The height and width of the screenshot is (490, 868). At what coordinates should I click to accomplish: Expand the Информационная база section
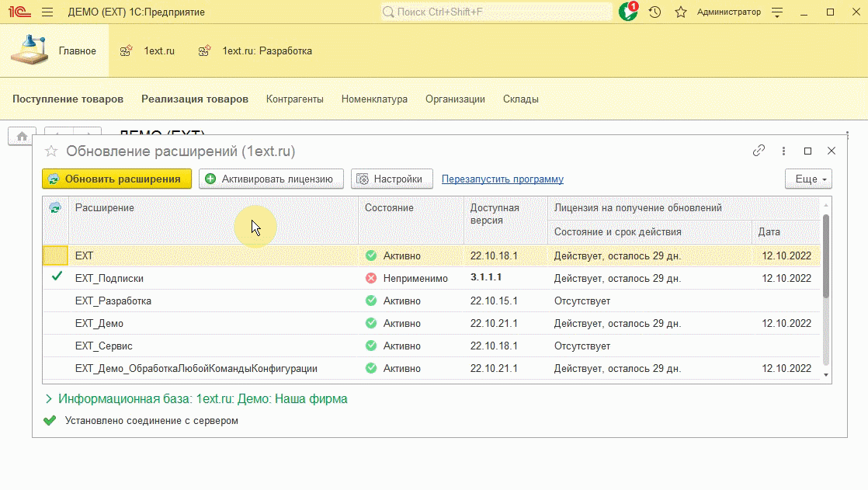point(50,398)
